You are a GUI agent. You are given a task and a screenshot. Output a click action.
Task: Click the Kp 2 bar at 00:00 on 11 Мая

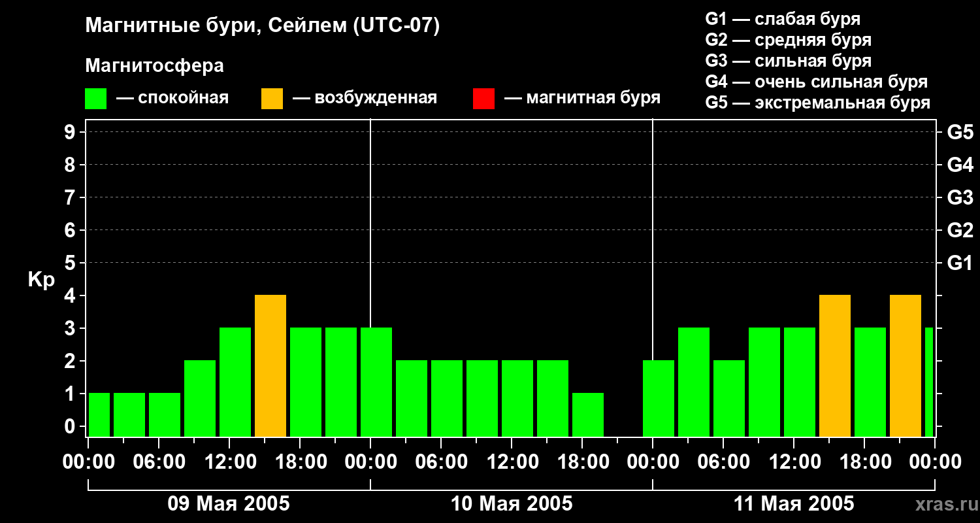pyautogui.click(x=659, y=399)
